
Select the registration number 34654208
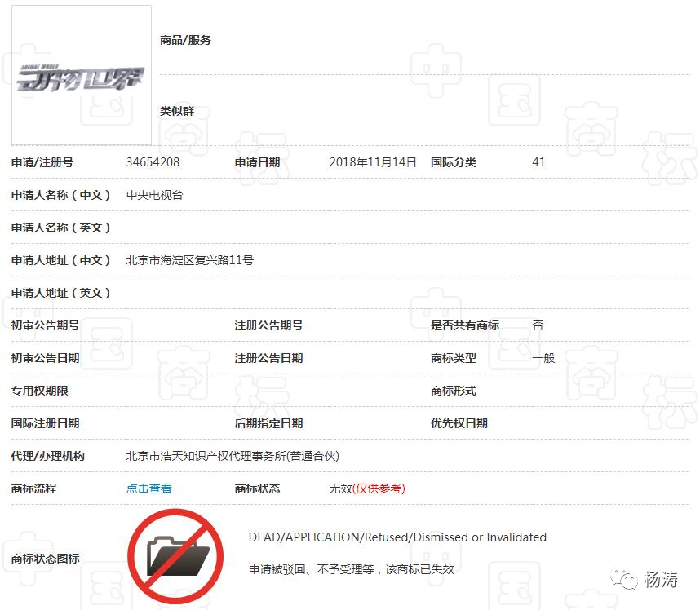tap(153, 162)
